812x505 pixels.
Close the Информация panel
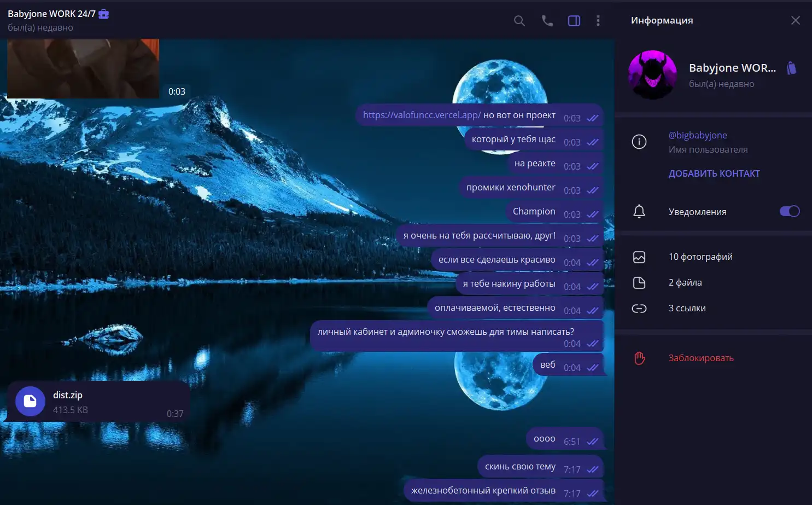796,20
